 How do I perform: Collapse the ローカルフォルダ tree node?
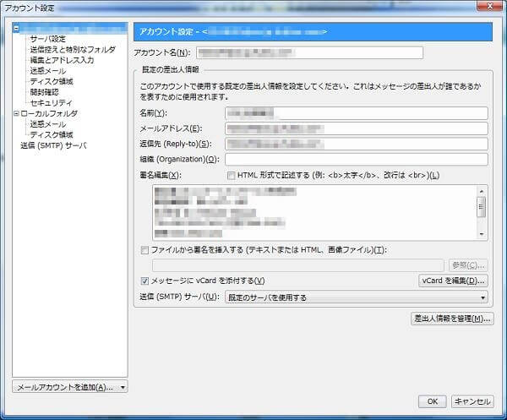pos(16,114)
